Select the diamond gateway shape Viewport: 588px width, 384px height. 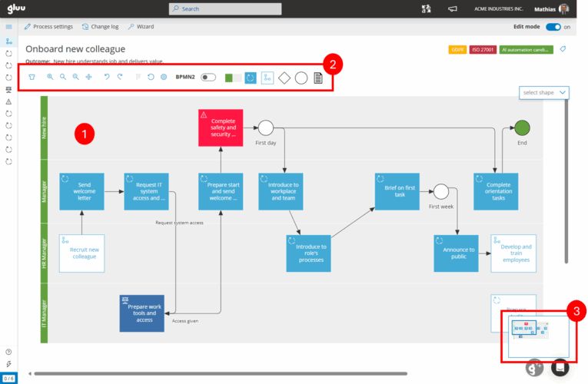[284, 78]
